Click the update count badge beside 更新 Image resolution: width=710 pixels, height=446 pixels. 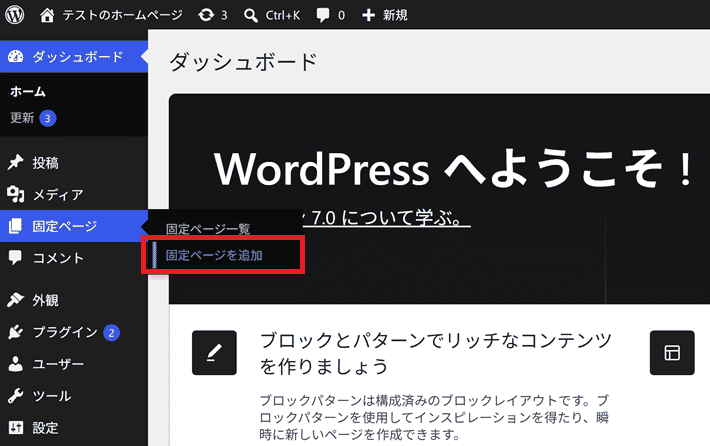(x=48, y=119)
